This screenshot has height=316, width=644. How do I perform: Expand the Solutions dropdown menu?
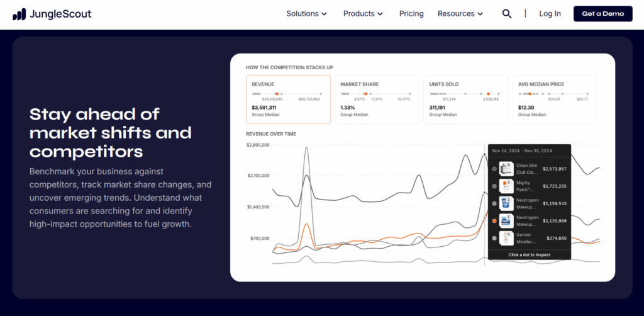(307, 14)
